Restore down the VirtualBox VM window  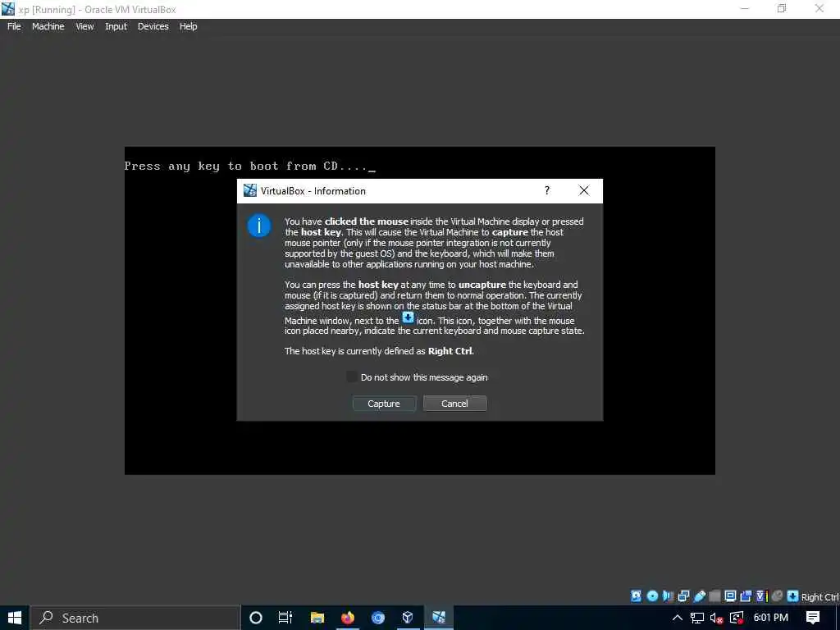[x=782, y=9]
